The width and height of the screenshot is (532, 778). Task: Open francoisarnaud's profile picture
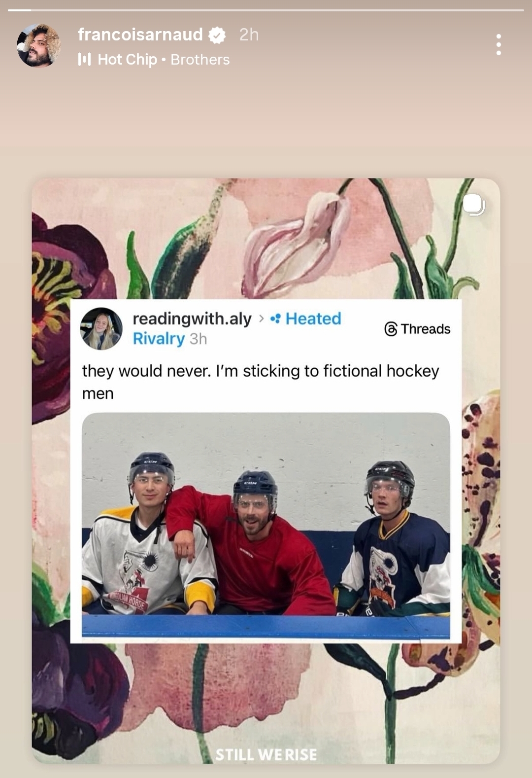click(x=39, y=45)
